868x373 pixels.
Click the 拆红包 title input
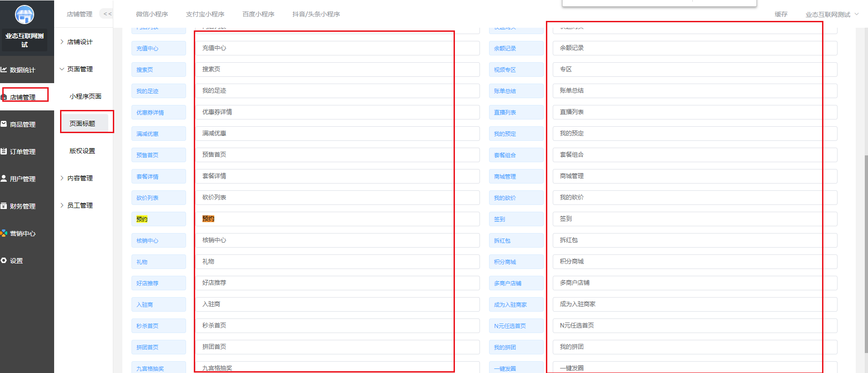pyautogui.click(x=695, y=240)
